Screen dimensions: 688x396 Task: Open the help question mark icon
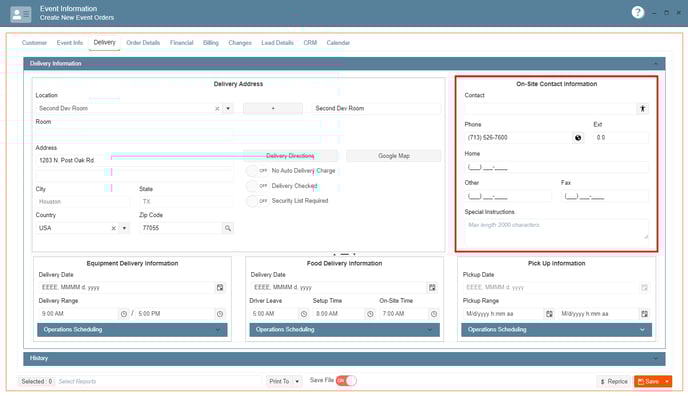638,12
